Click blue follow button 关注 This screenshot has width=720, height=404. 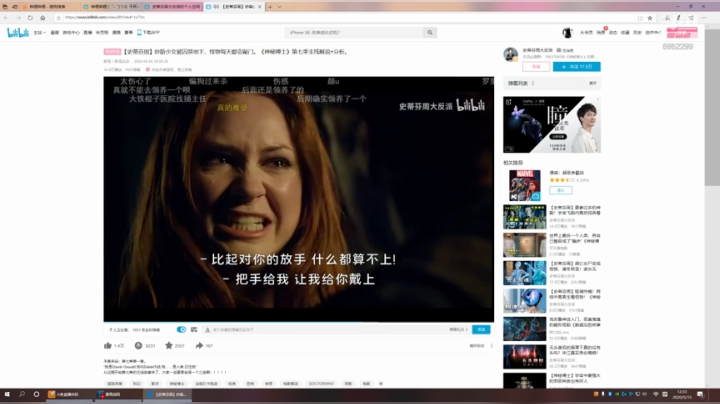pos(577,67)
